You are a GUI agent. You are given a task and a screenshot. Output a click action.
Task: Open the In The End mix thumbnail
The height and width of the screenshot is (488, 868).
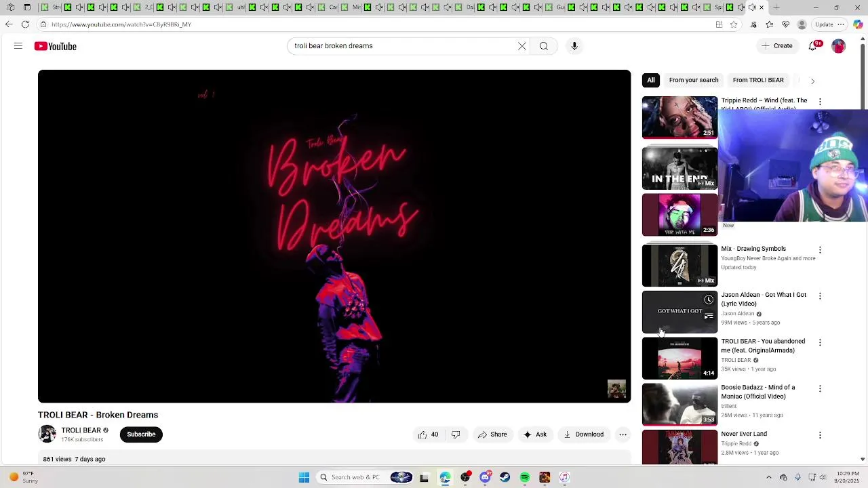pyautogui.click(x=679, y=168)
